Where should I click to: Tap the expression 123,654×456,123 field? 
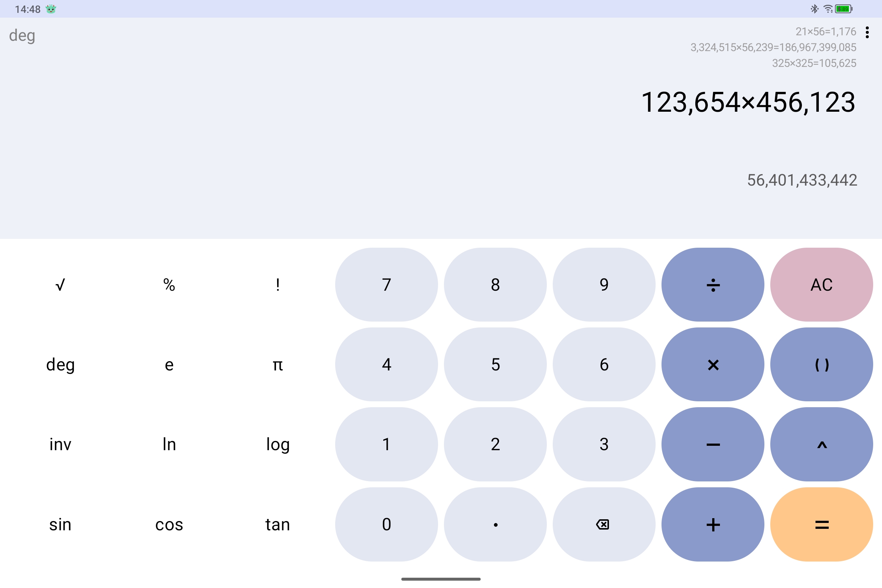(x=749, y=102)
